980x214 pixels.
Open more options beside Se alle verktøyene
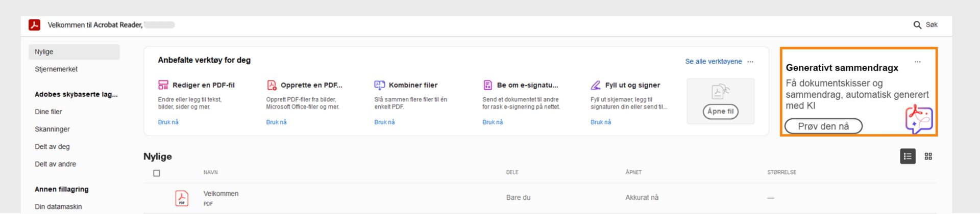[750, 62]
